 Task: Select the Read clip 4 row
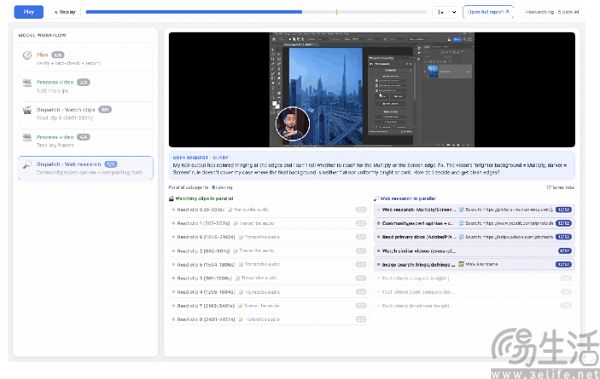[x=269, y=292]
